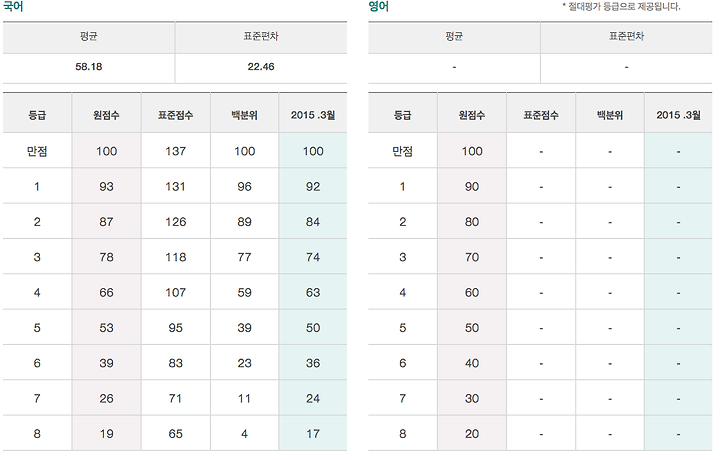720x460 pixels.
Task: Click 국어 grade 5 2015 value 50
Action: click(313, 328)
